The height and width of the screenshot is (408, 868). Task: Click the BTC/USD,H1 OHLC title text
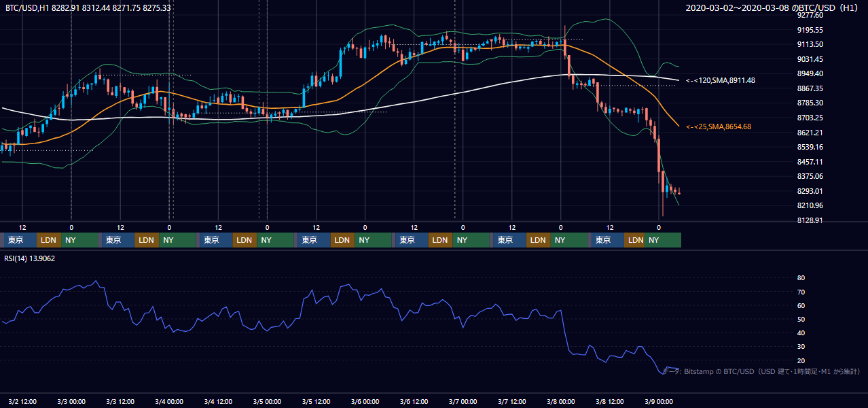click(x=88, y=7)
